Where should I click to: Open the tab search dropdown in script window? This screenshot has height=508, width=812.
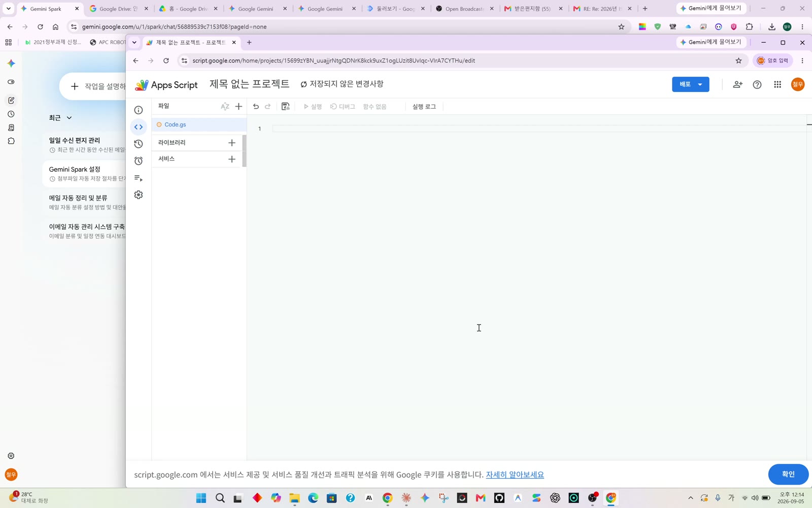point(134,43)
